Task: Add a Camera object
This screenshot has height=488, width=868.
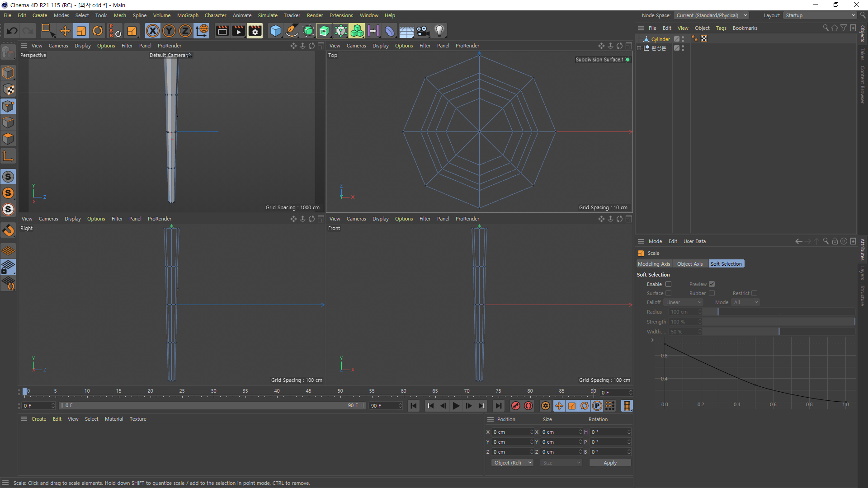Action: point(423,31)
